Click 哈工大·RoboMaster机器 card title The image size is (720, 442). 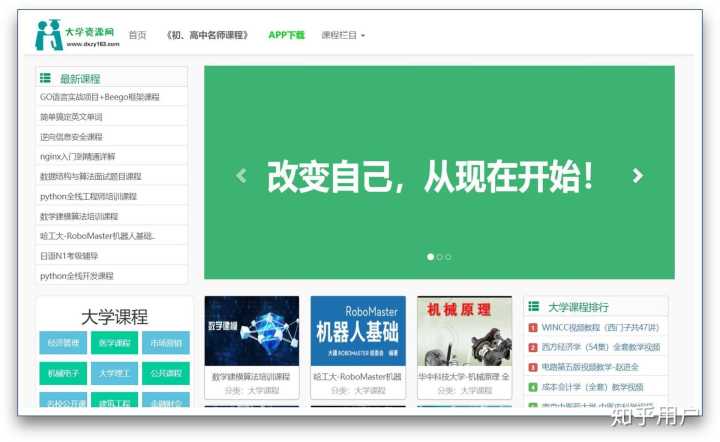(358, 377)
